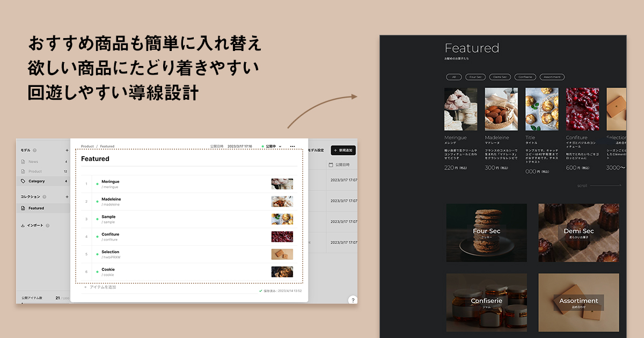The height and width of the screenshot is (338, 644).
Task: Select the Category model in sidebar
Action: click(x=43, y=181)
